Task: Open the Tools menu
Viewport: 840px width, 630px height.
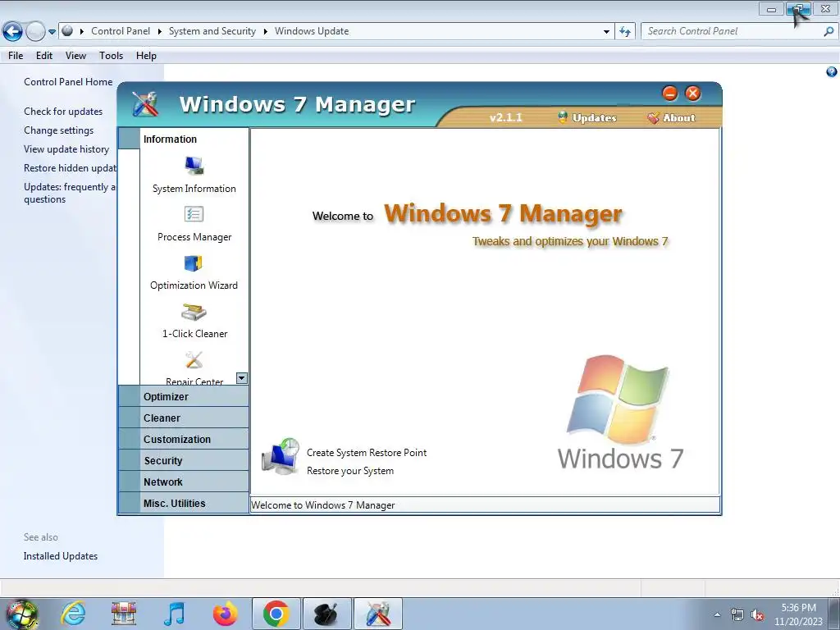Action: 111,56
